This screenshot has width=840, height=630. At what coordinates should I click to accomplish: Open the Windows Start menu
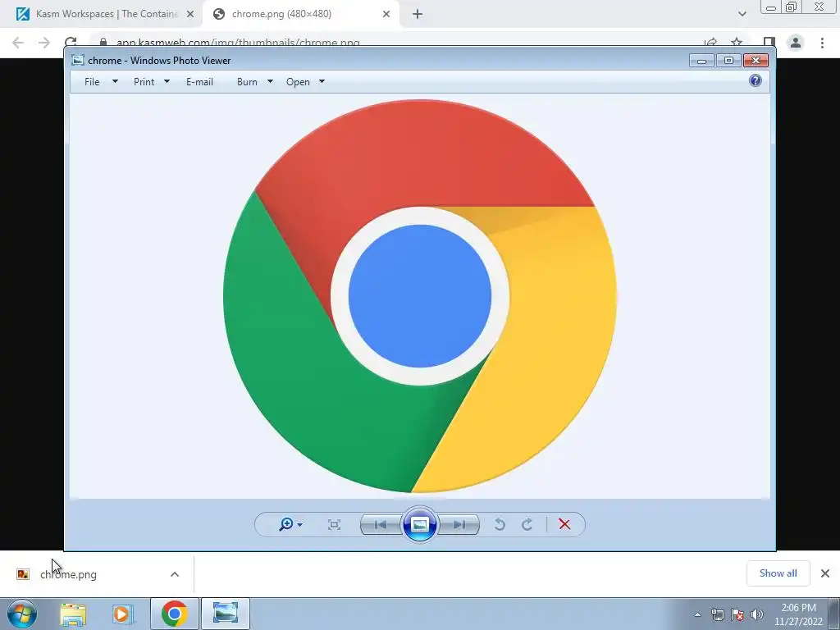tap(22, 614)
